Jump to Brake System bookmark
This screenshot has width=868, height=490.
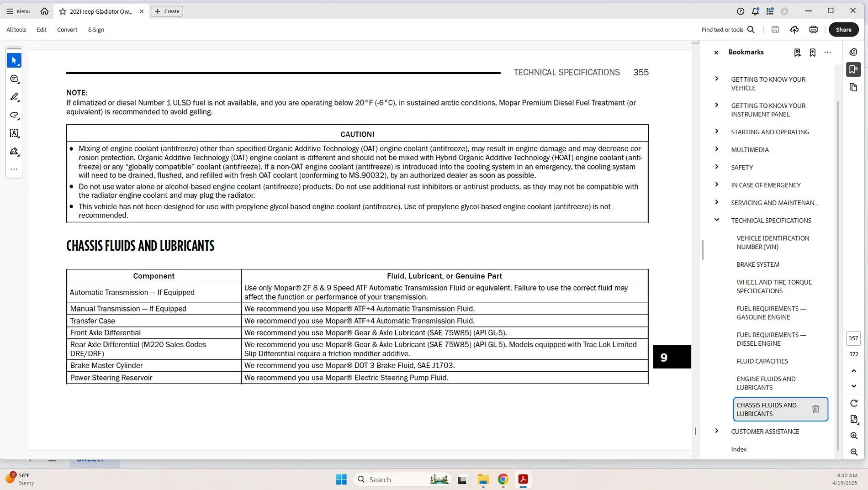(758, 264)
